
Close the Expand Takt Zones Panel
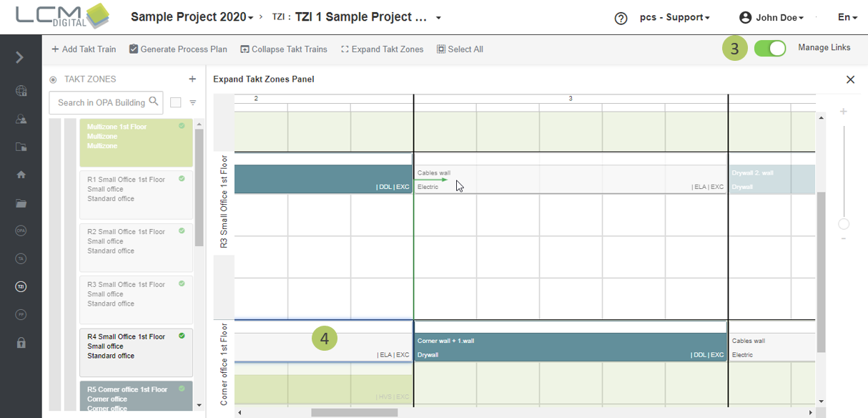tap(850, 79)
